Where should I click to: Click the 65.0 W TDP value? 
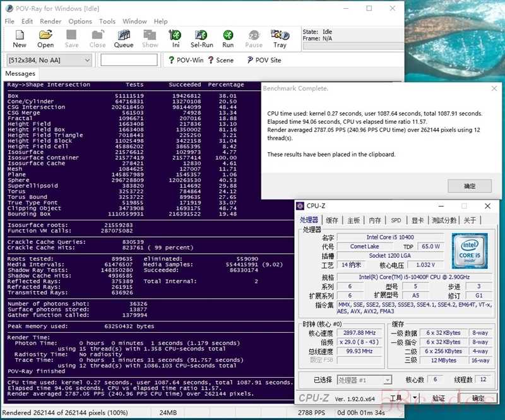pos(431,246)
